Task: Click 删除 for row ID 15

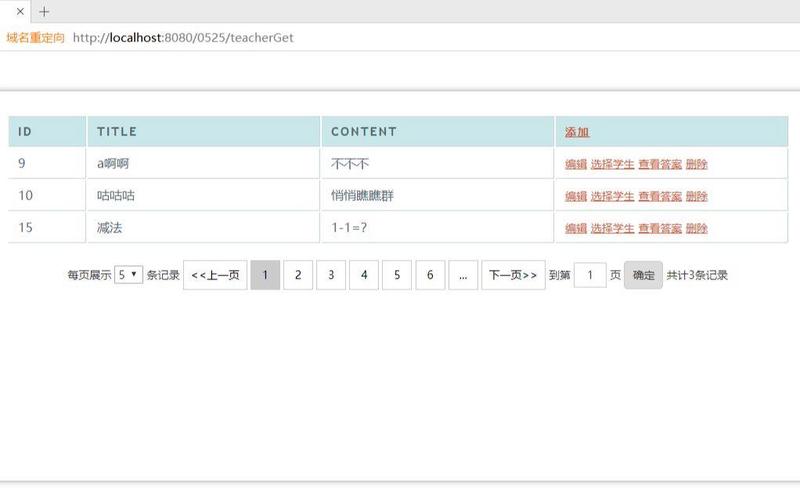Action: tap(696, 229)
